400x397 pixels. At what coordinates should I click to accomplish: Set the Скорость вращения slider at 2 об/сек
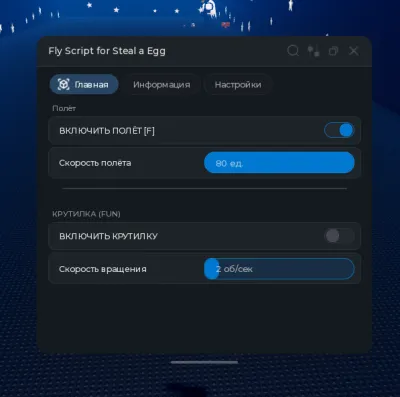pos(279,269)
